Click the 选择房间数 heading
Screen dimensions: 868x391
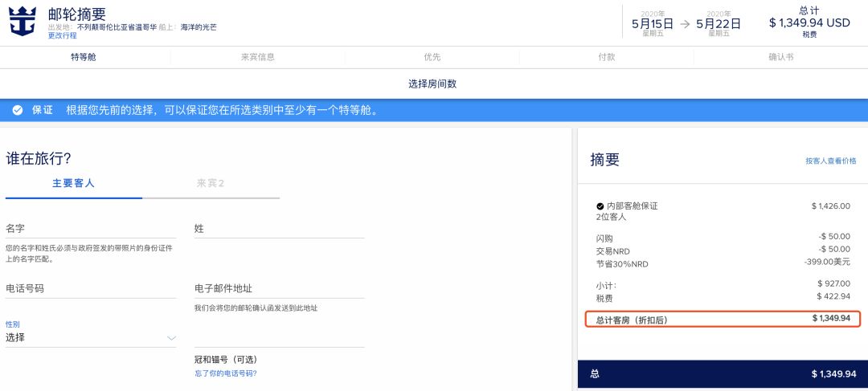432,84
